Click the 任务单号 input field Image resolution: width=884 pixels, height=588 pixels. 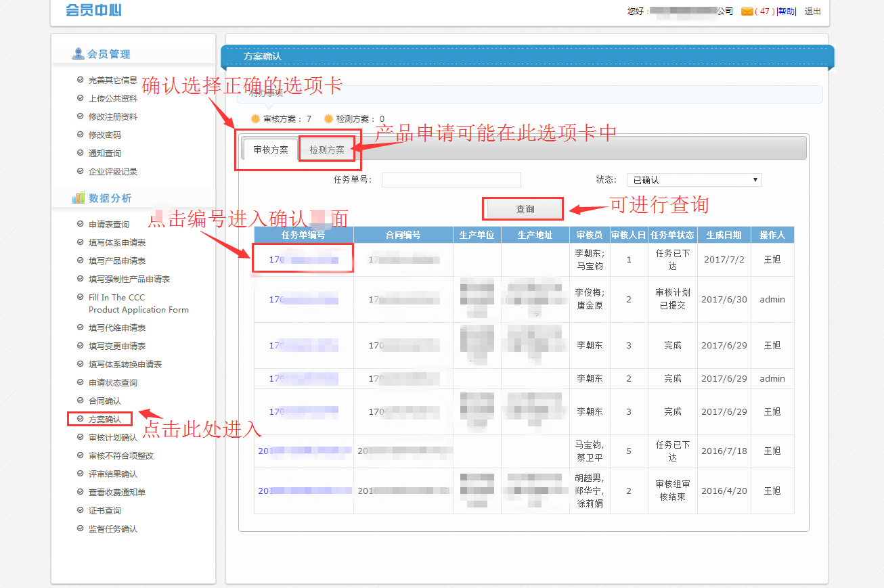tap(451, 180)
